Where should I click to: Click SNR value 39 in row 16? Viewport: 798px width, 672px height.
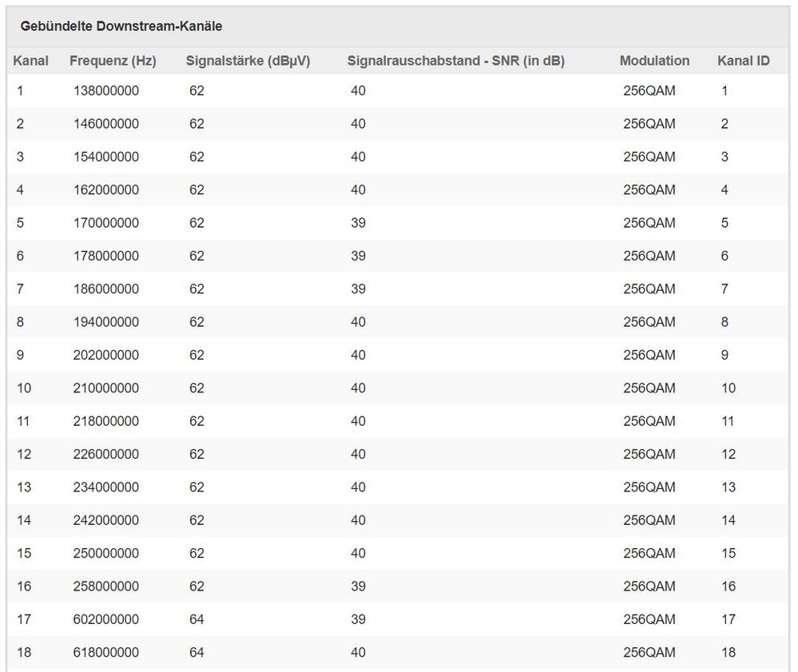pyautogui.click(x=359, y=587)
